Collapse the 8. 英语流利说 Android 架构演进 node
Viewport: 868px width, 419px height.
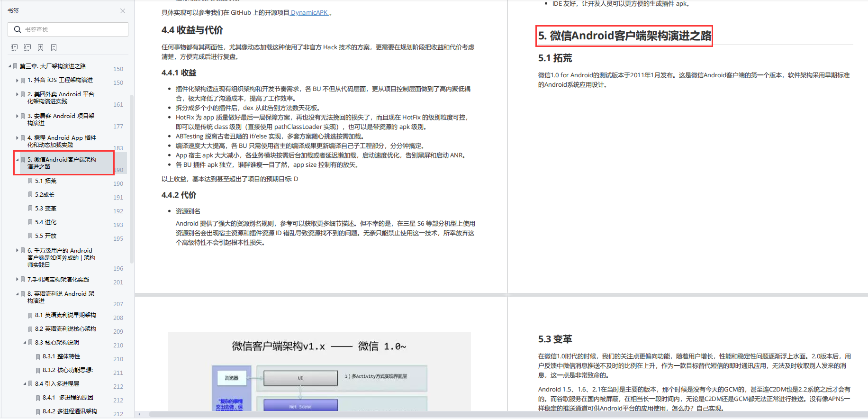tap(17, 294)
